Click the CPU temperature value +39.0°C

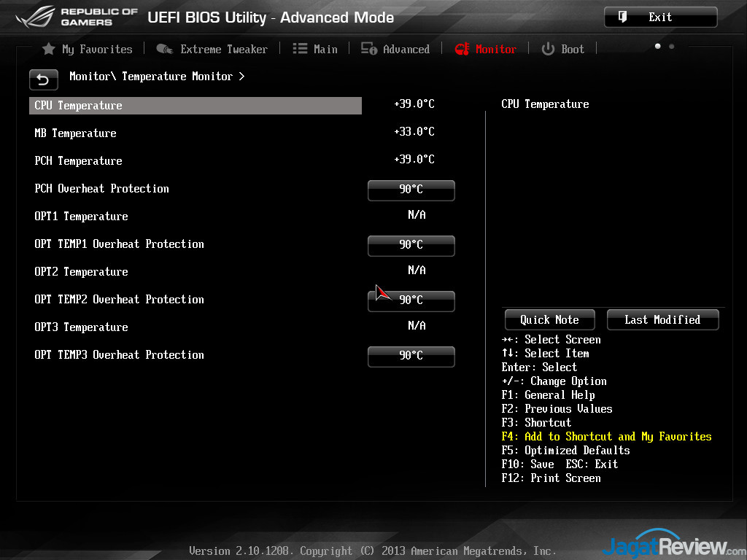[414, 104]
